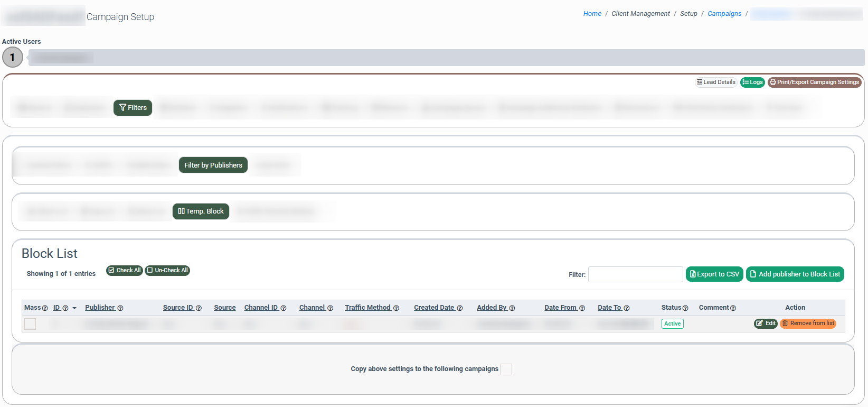Export the block list to CSV
This screenshot has height=407, width=868.
click(x=714, y=274)
